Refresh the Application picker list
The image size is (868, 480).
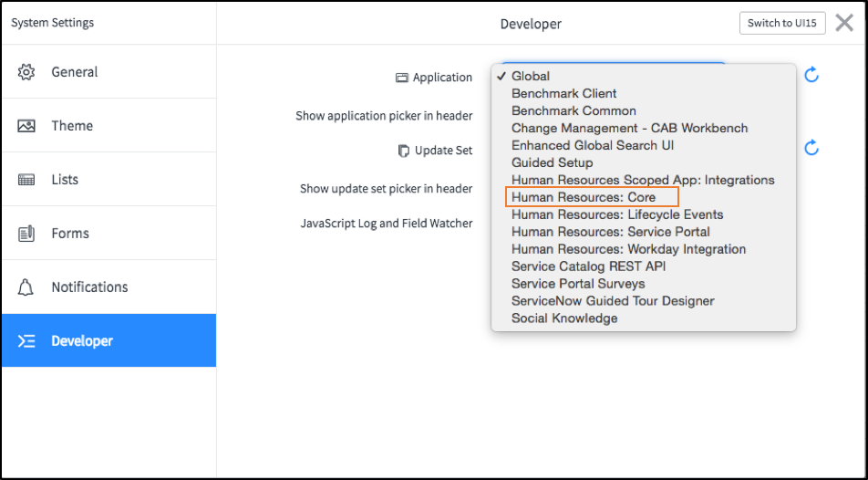coord(811,74)
